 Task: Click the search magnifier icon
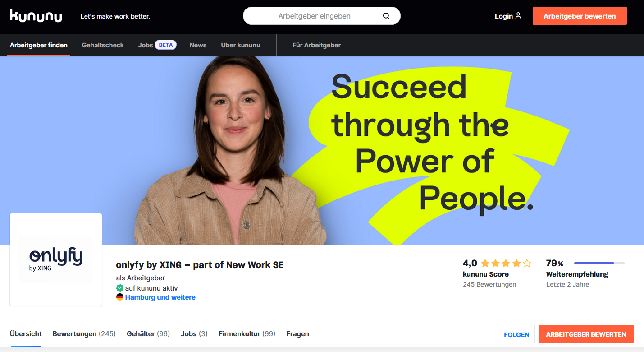(386, 16)
